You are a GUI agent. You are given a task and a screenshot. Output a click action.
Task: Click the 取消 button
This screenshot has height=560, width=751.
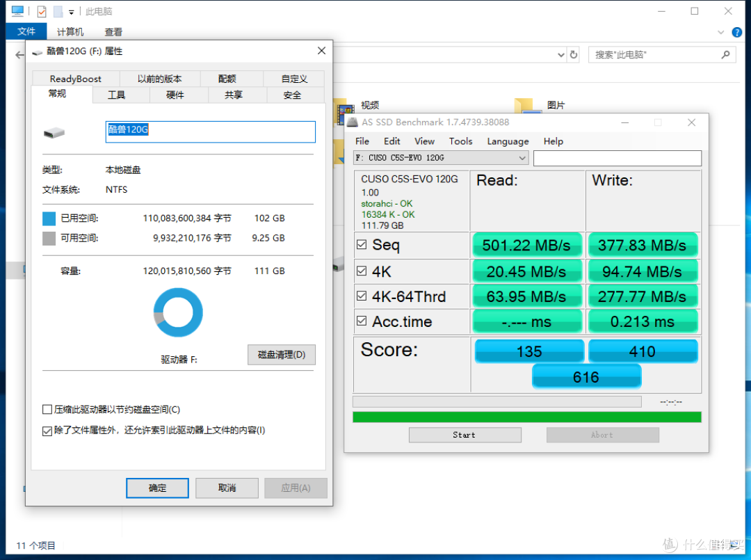pos(227,488)
